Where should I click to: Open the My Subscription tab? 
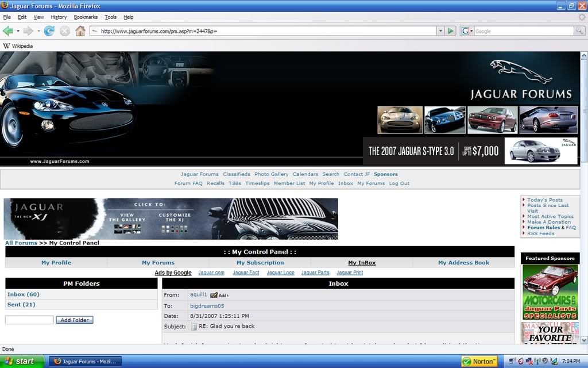260,262
